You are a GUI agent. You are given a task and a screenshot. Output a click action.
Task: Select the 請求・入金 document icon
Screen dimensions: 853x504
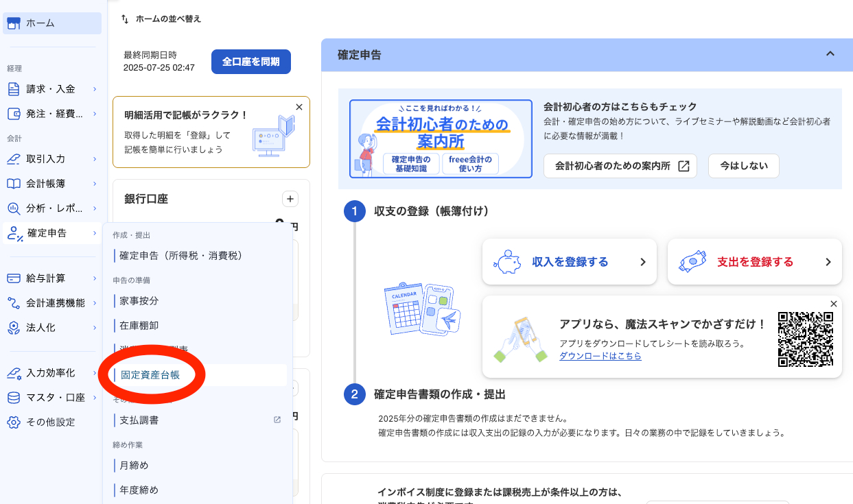coord(13,88)
